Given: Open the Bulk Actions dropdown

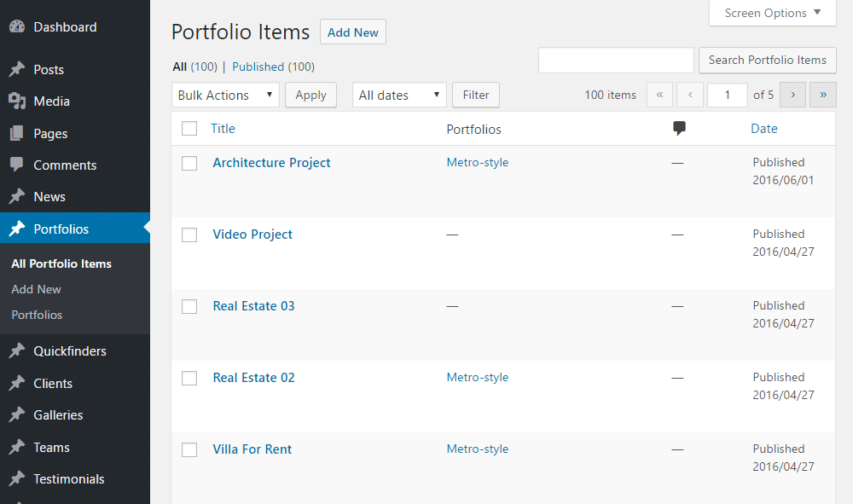Looking at the screenshot, I should pos(224,95).
